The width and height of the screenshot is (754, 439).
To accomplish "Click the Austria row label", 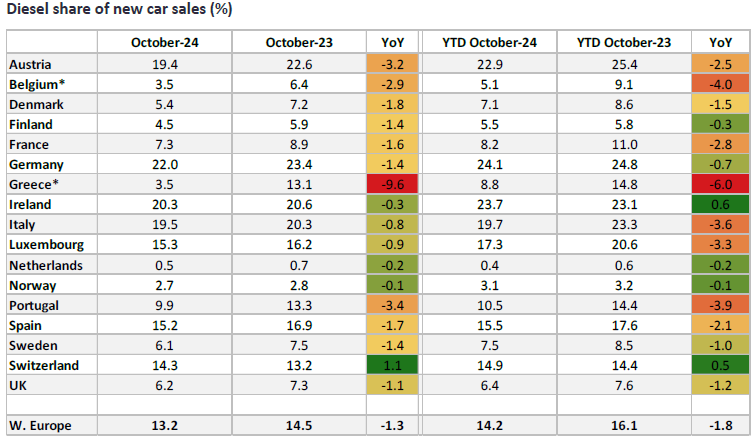I will tap(31, 64).
